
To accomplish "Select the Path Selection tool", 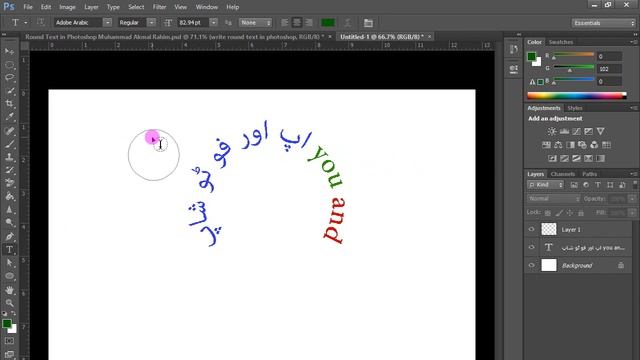I will pyautogui.click(x=9, y=263).
